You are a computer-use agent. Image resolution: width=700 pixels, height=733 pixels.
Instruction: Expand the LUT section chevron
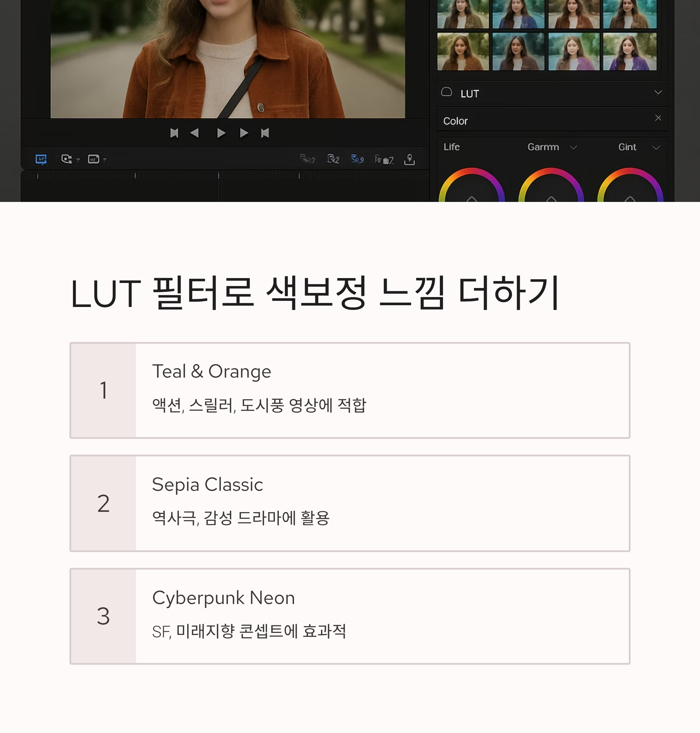(x=658, y=92)
